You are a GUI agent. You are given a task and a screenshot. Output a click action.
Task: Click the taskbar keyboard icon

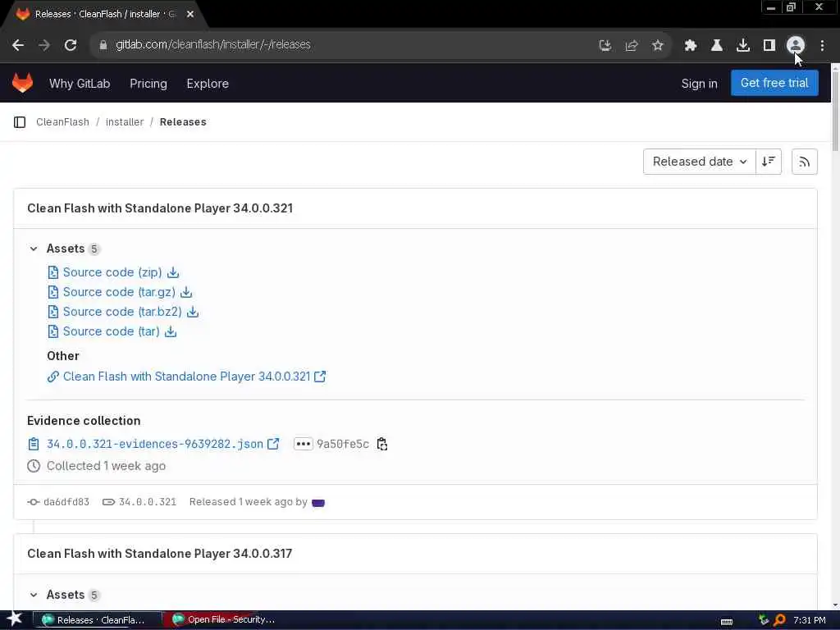tap(727, 622)
